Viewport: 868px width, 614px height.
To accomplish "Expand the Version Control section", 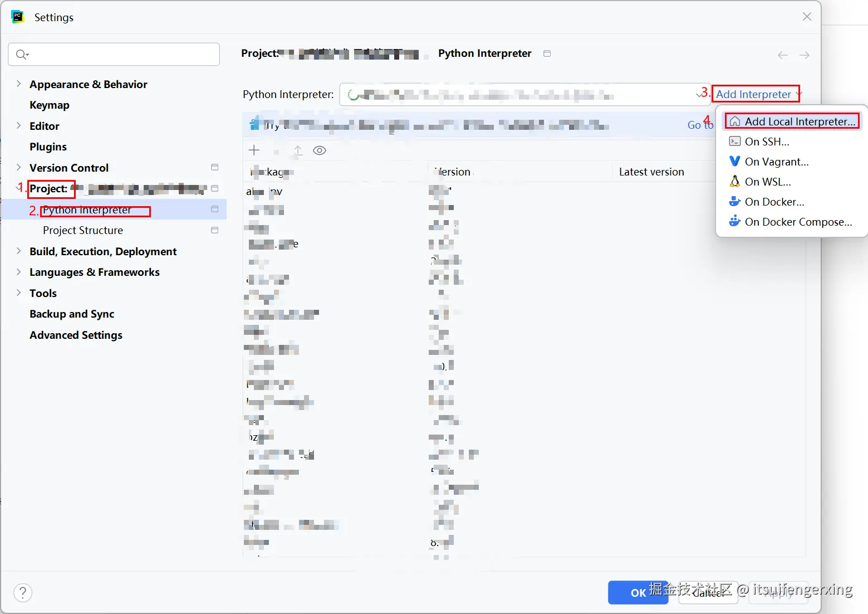I will (x=18, y=167).
